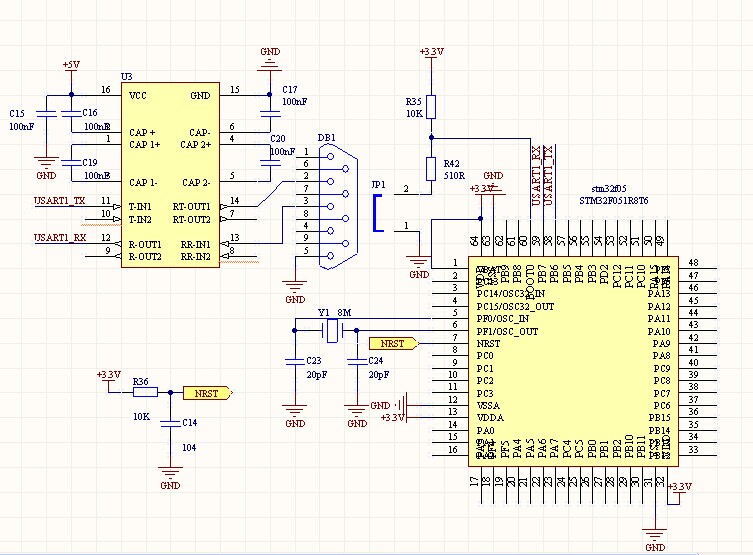Select the JP1 jumper bracket symbol

pos(378,213)
